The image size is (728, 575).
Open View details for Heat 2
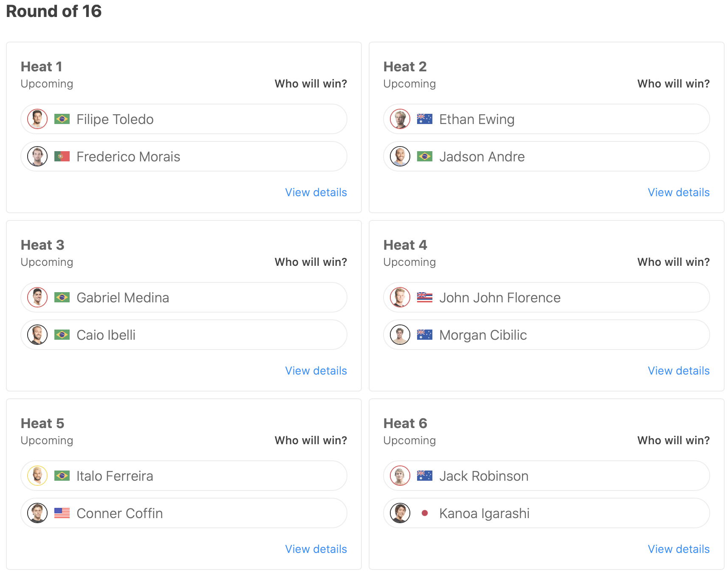click(679, 192)
